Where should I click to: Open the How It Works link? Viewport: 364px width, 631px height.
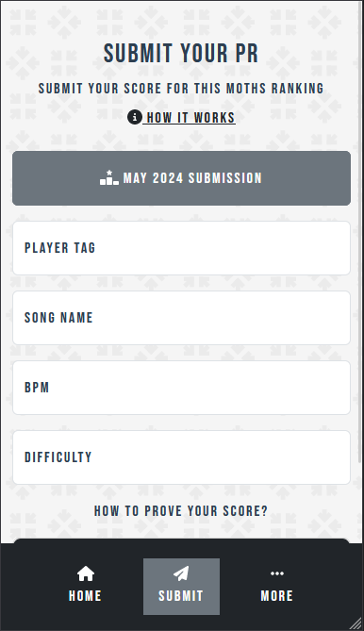[190, 118]
